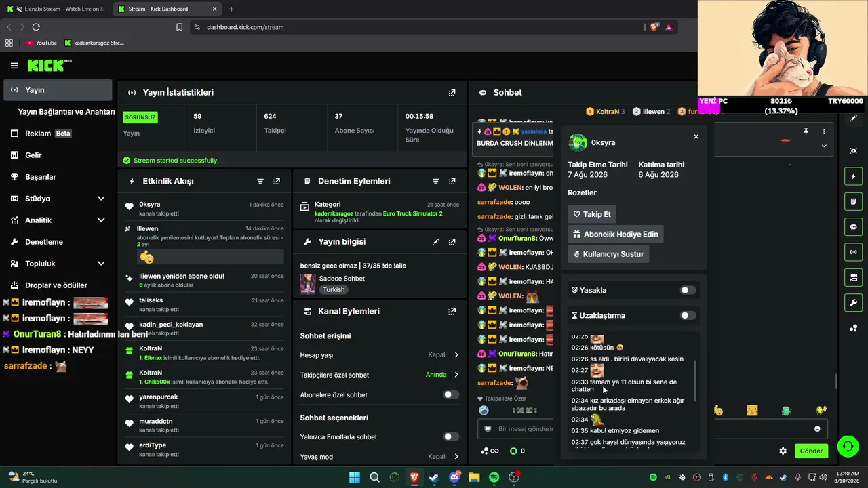This screenshot has height=488, width=868.
Task: Pop out the Kanal Eylemleri panel
Action: tap(452, 312)
